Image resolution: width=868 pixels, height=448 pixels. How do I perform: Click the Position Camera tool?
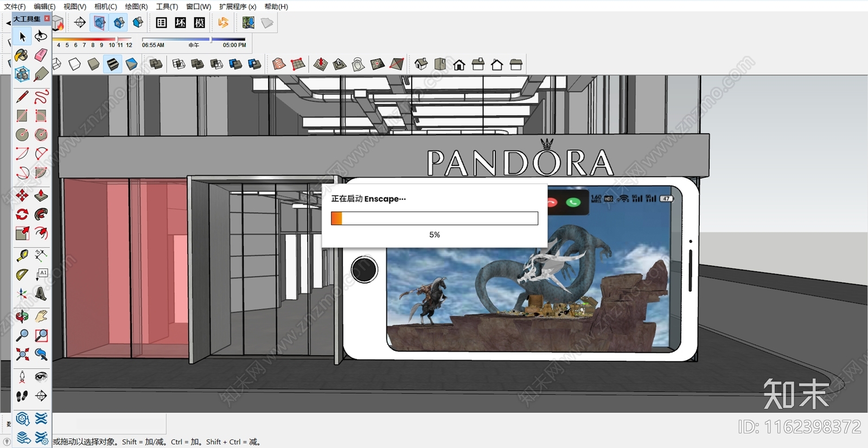(x=22, y=377)
